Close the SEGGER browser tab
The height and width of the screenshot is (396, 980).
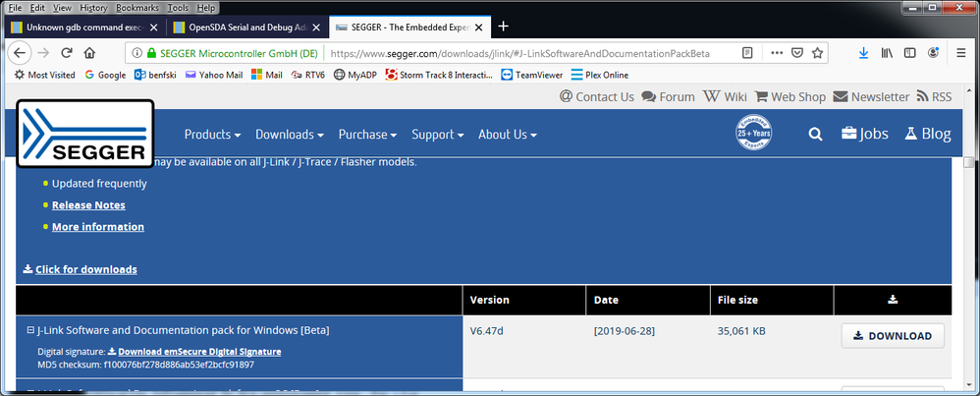480,27
